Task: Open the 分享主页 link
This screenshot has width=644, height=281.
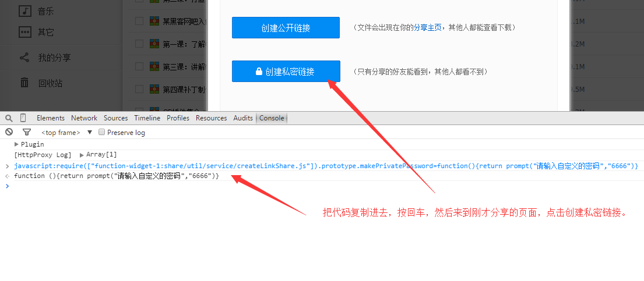Action: (428, 27)
